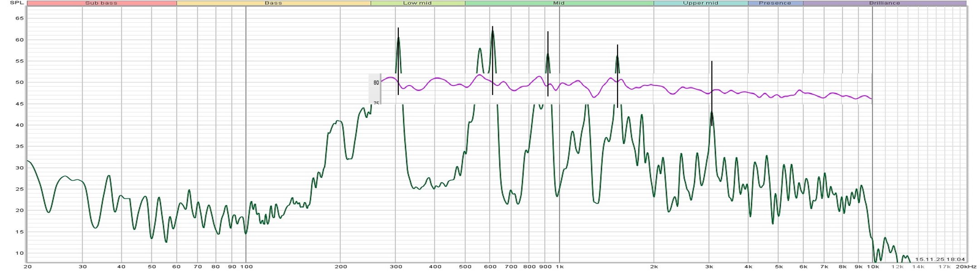Click the Low mid band header
Viewport: 980px width, 271px height.
[417, 3]
